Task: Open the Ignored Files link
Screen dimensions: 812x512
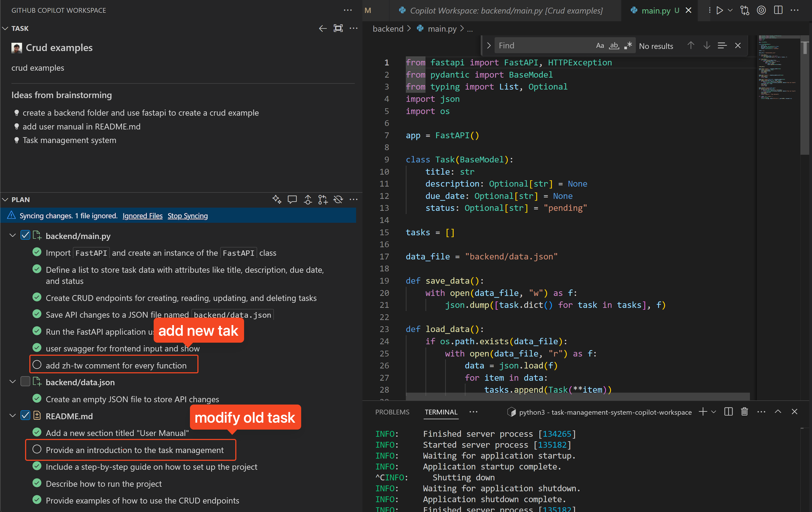Action: 142,216
